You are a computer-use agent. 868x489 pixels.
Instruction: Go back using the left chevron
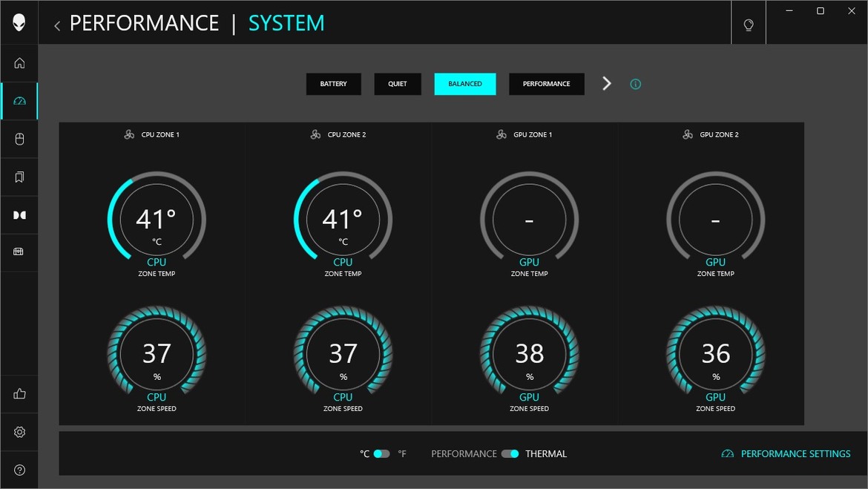click(x=57, y=25)
